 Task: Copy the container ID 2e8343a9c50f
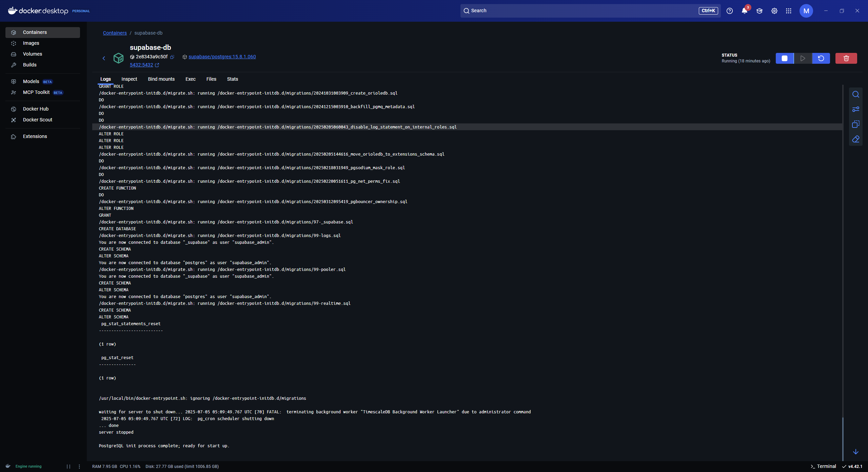(172, 57)
